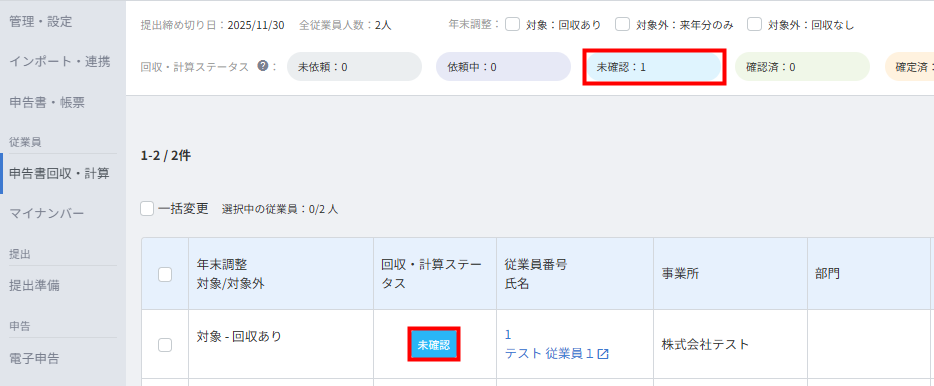Filter by 未依頼：0 status pill

(x=354, y=67)
